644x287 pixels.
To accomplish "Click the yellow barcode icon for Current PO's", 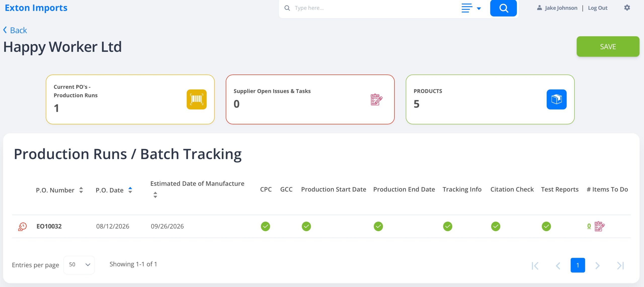I will tap(196, 99).
